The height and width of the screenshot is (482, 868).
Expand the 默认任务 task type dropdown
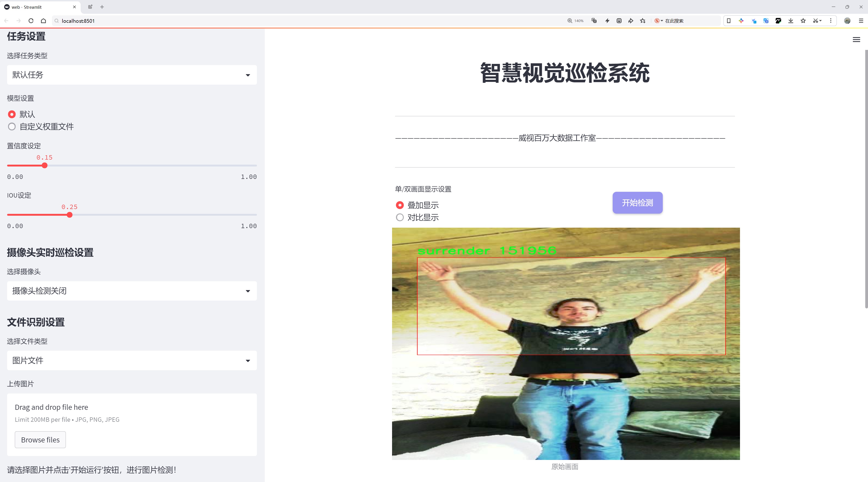[132, 75]
